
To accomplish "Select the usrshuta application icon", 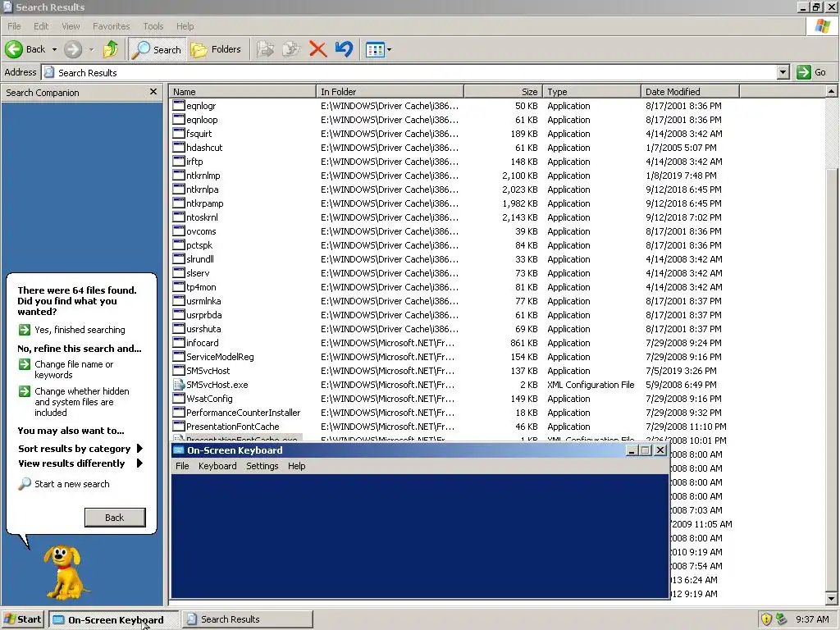I will (178, 329).
